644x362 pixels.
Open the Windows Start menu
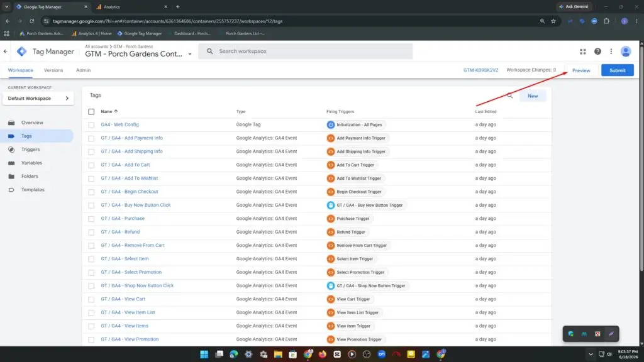(x=204, y=354)
